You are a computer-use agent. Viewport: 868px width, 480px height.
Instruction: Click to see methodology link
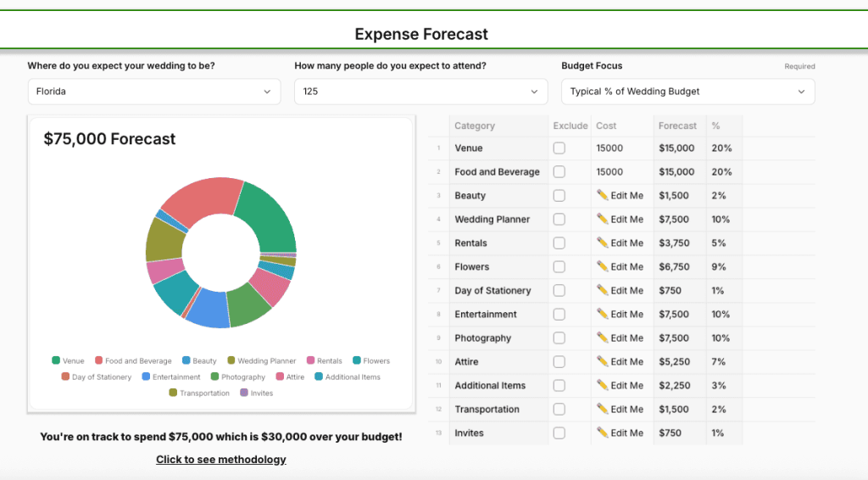click(220, 460)
